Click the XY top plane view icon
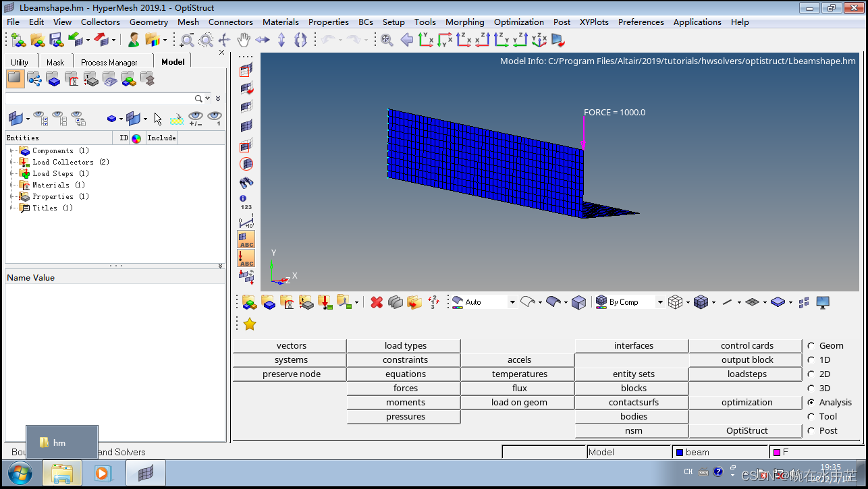This screenshot has width=868, height=489. click(x=427, y=40)
